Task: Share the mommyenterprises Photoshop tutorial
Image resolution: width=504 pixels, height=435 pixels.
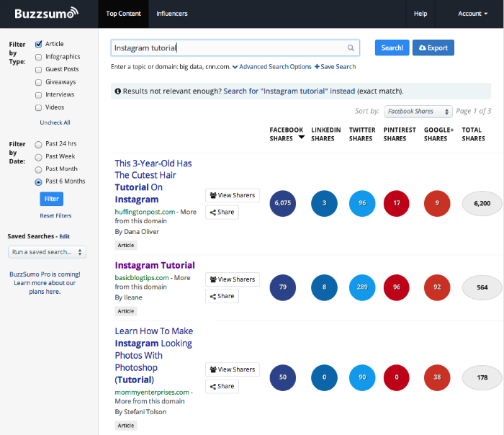Action: [x=222, y=386]
